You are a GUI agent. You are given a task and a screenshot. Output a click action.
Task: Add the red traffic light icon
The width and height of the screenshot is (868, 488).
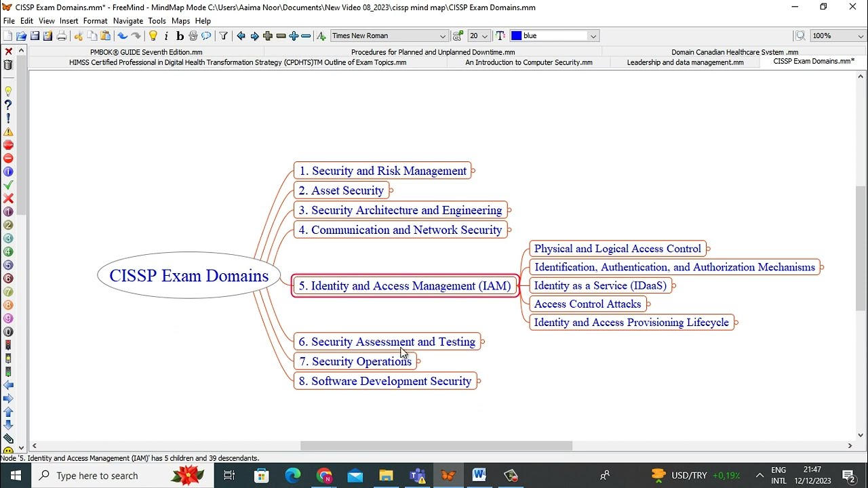coord(8,345)
